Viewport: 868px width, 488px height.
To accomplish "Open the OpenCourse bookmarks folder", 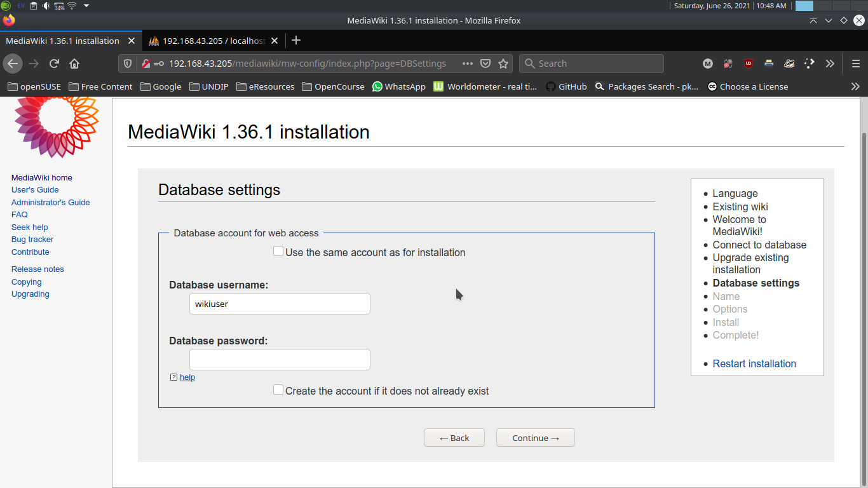I will 334,86.
